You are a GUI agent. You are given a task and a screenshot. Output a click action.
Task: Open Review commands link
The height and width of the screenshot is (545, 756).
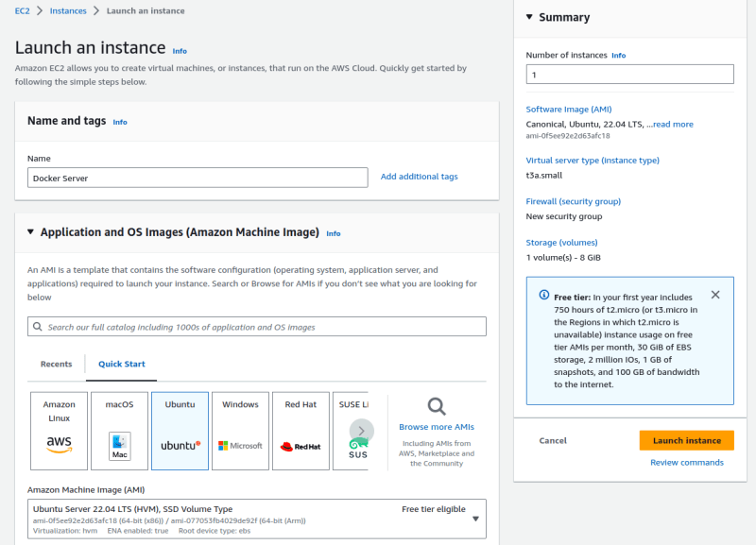click(x=687, y=463)
